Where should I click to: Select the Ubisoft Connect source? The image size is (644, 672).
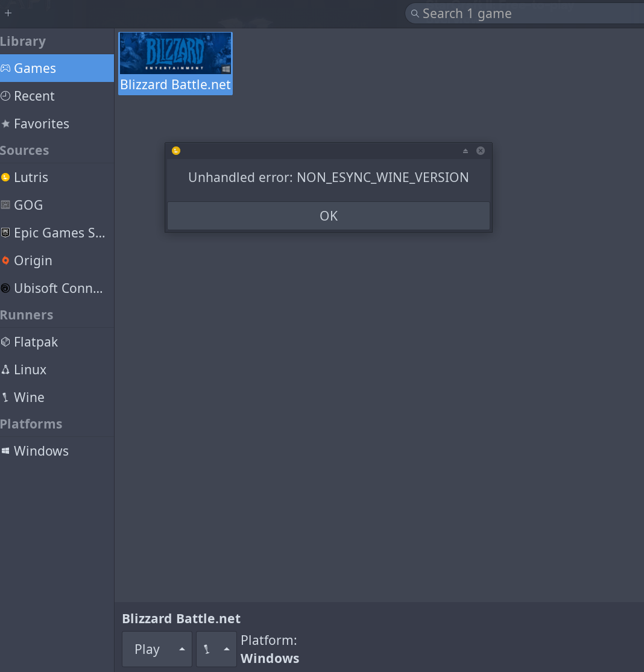57,289
